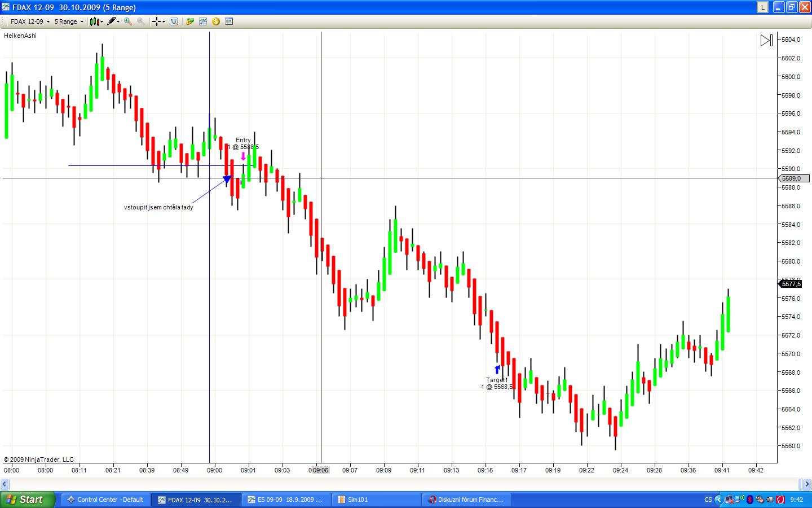
Task: Click the 09:00 time axis label
Action: pos(214,470)
